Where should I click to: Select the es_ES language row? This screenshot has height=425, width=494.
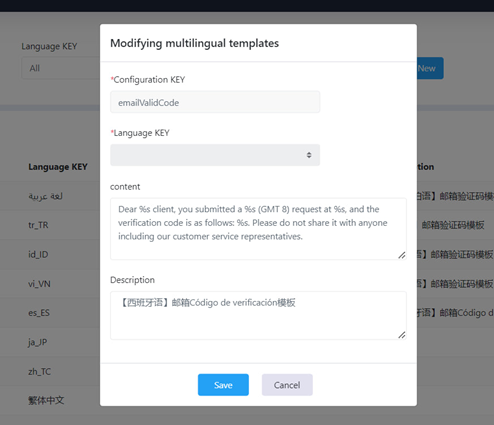tap(39, 313)
